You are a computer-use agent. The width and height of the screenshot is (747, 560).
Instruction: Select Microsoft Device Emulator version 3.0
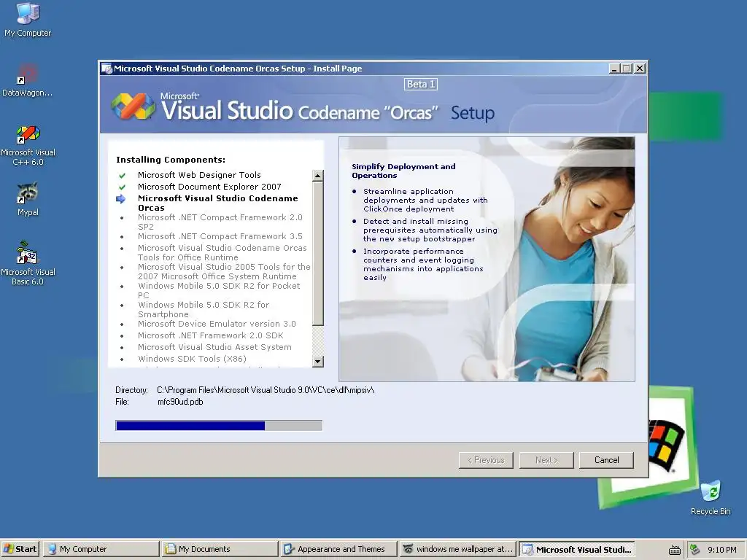(217, 324)
